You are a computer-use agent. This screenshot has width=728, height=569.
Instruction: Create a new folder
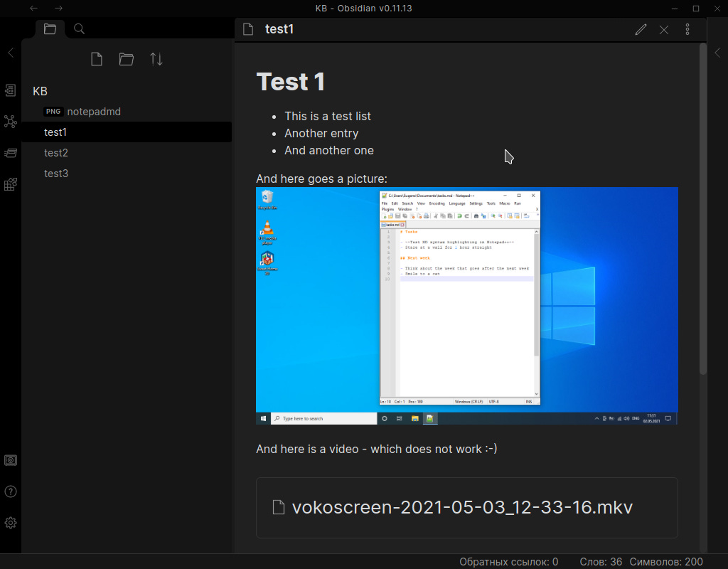coord(127,59)
